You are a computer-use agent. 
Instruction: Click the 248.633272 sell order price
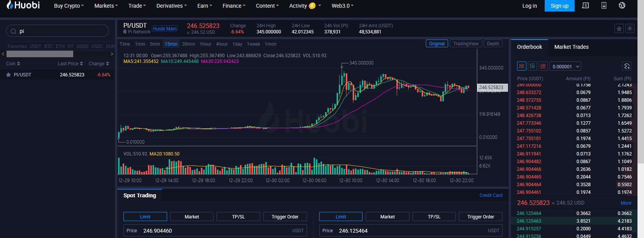point(529,93)
